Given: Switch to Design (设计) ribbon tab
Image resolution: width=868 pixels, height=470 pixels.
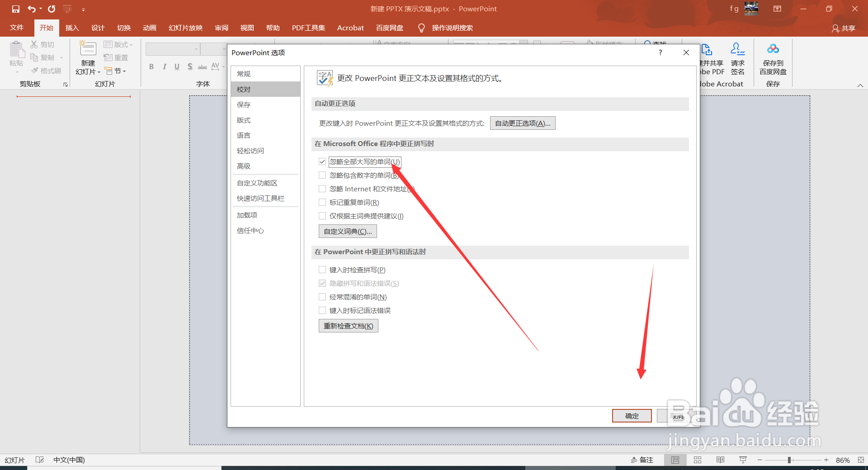Looking at the screenshot, I should point(98,28).
